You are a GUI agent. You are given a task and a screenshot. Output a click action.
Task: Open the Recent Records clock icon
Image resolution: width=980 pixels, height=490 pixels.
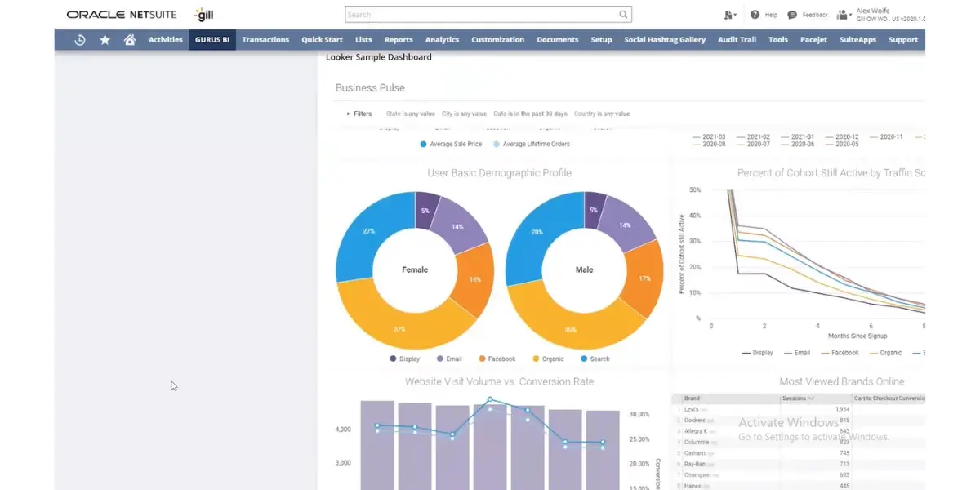point(80,39)
